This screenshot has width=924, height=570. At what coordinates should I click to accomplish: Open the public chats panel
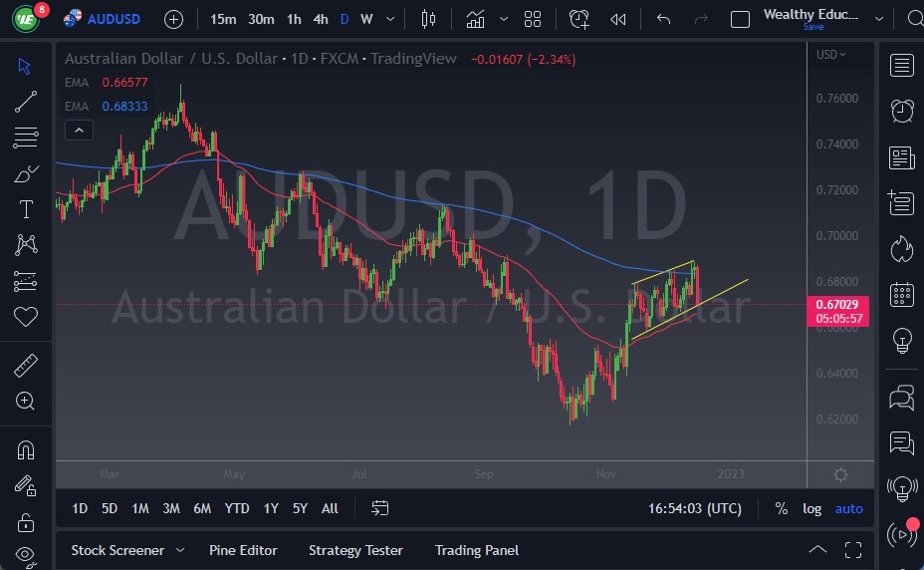tap(902, 398)
